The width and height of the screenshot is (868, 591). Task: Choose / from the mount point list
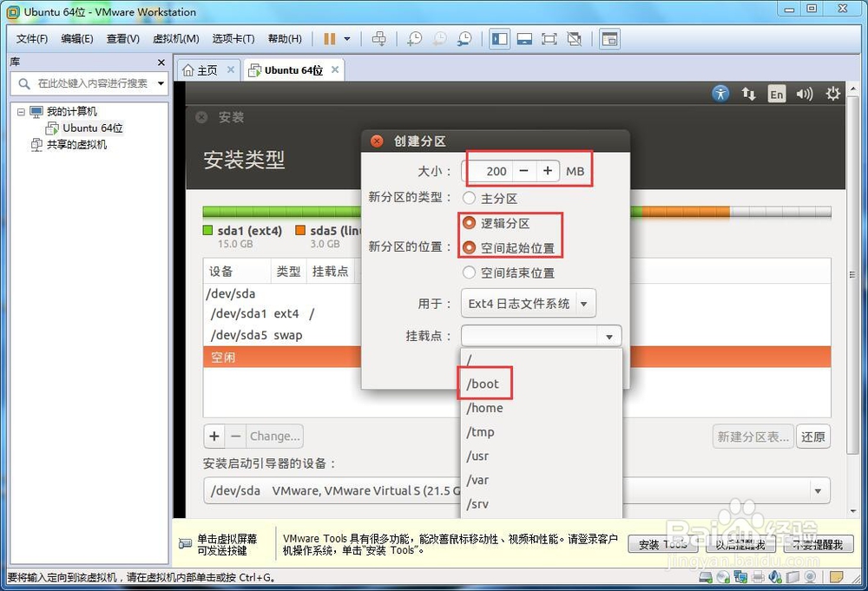tap(541, 359)
